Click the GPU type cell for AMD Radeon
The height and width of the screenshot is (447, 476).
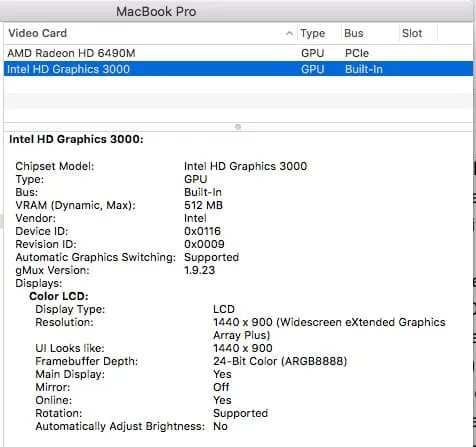[x=312, y=53]
